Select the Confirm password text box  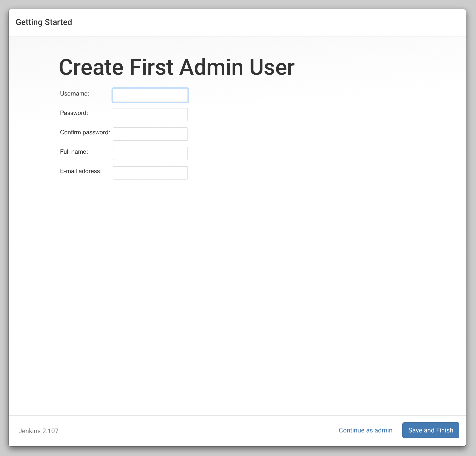click(x=150, y=134)
